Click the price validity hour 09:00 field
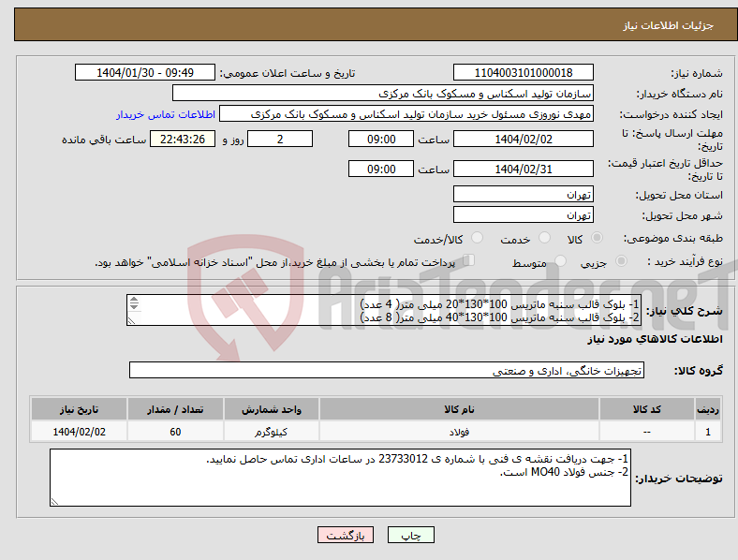 point(381,169)
